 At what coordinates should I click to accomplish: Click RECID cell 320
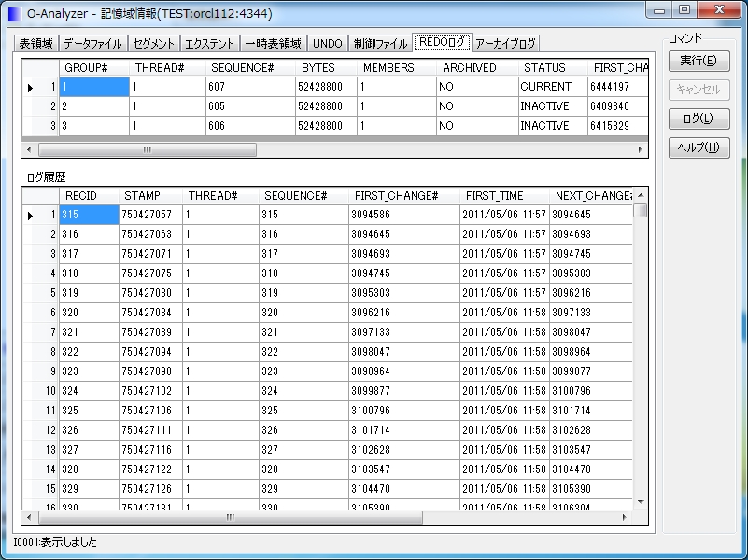(89, 312)
